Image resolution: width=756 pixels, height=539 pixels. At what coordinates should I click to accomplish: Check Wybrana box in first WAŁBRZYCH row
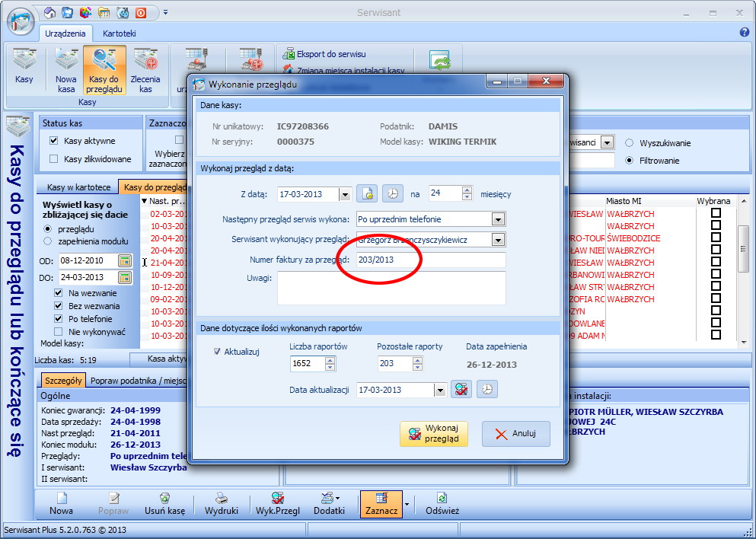[x=716, y=214]
